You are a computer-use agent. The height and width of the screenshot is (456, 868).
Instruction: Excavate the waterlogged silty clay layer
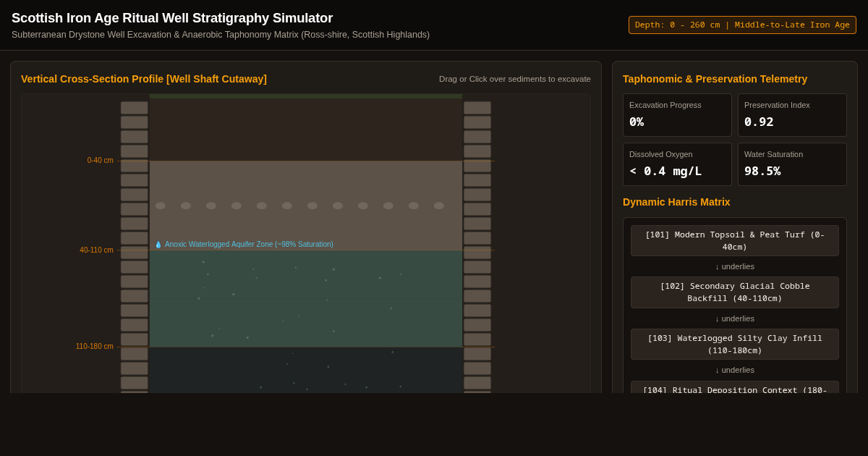pos(306,299)
